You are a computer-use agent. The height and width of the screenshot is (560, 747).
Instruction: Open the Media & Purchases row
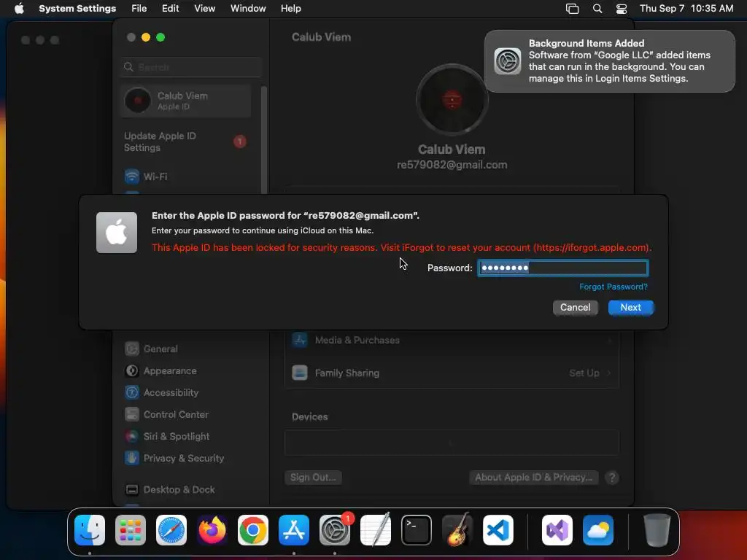point(452,340)
